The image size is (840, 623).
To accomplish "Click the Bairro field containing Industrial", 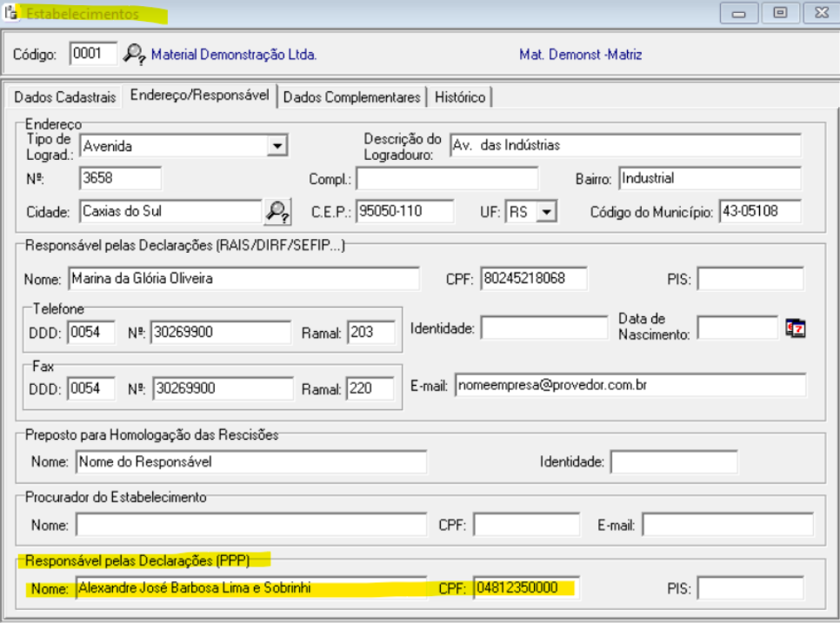I will [709, 178].
